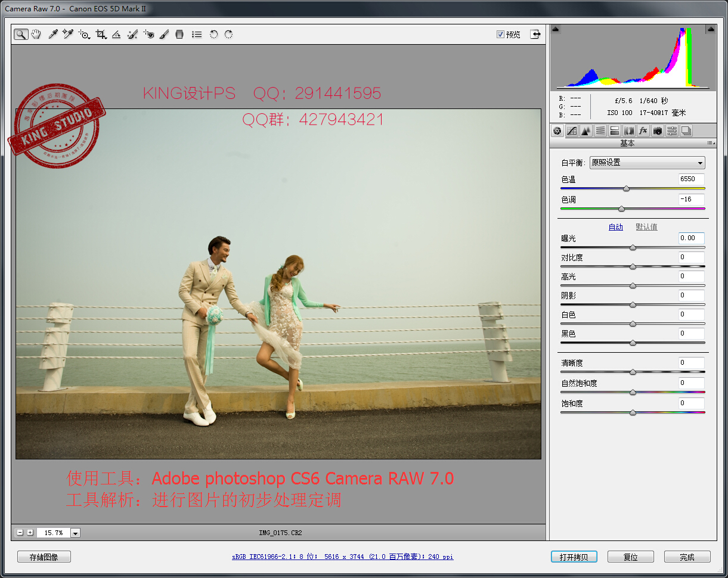Select the Red Eye Removal tool
This screenshot has height=578, width=728.
(148, 35)
